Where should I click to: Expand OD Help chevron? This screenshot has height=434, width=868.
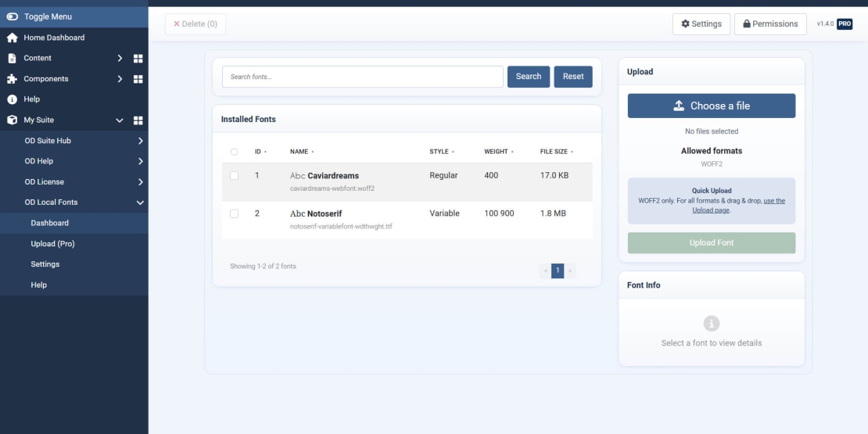pos(141,161)
